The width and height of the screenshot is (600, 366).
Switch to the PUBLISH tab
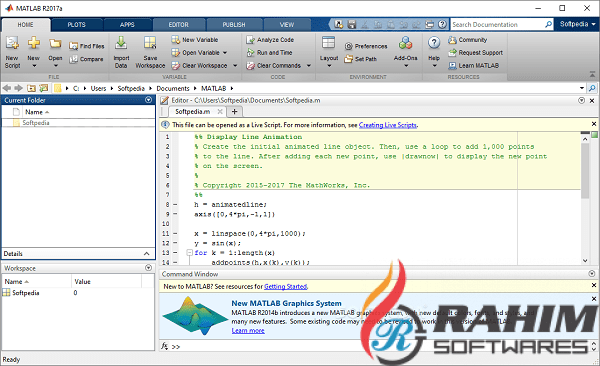[234, 25]
